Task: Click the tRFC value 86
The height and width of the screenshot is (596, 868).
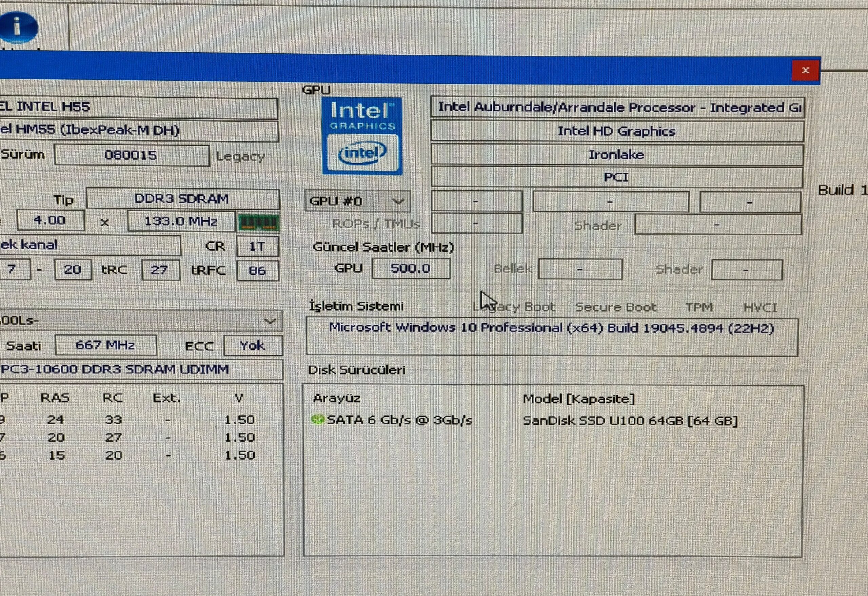Action: pyautogui.click(x=258, y=271)
